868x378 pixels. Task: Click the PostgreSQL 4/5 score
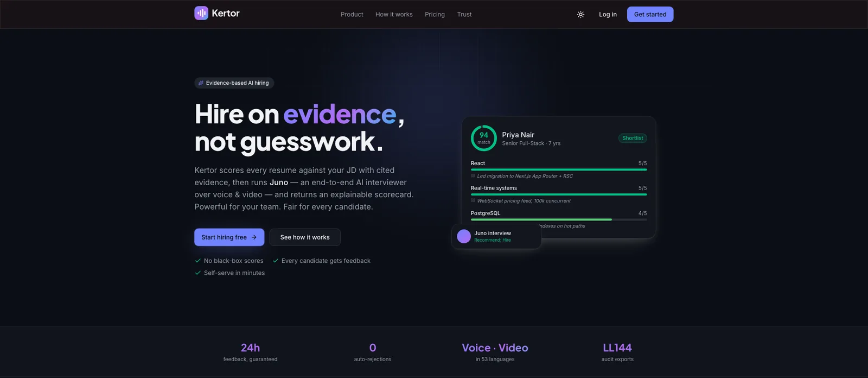point(642,213)
